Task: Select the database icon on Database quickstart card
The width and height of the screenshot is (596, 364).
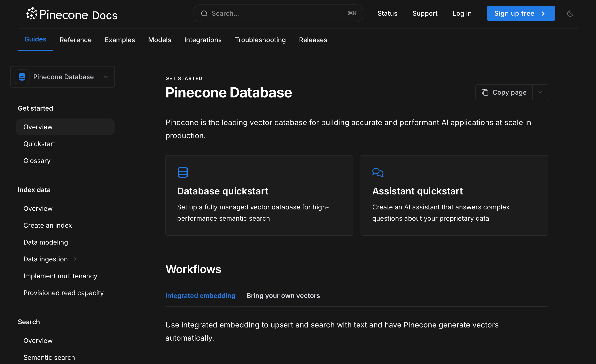Action: pyautogui.click(x=183, y=172)
